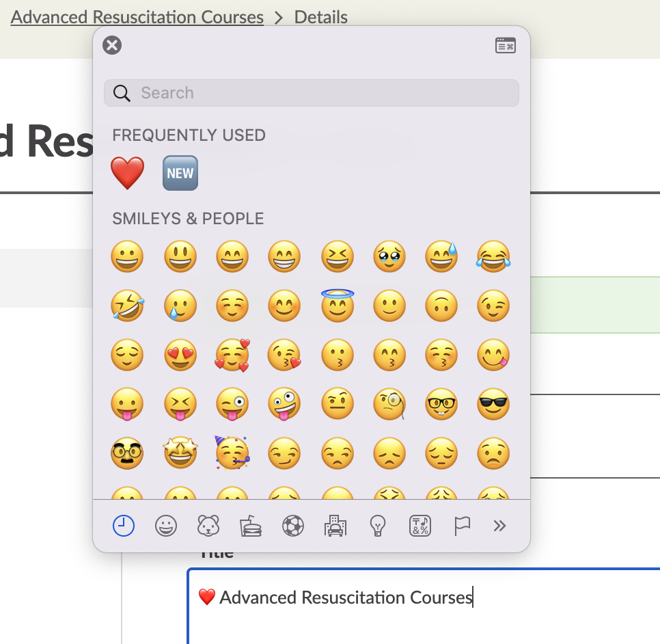Switch to Smileys & People category tab
660x644 pixels.
[x=166, y=526]
